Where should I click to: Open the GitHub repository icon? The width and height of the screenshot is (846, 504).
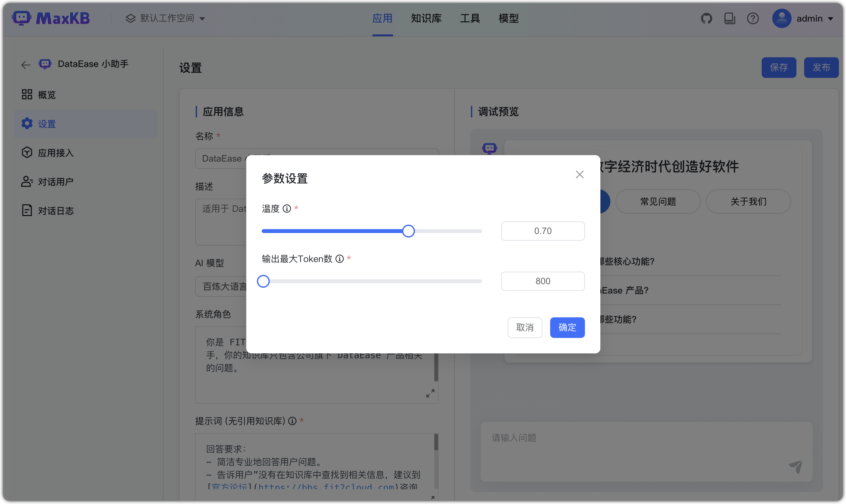click(x=706, y=18)
